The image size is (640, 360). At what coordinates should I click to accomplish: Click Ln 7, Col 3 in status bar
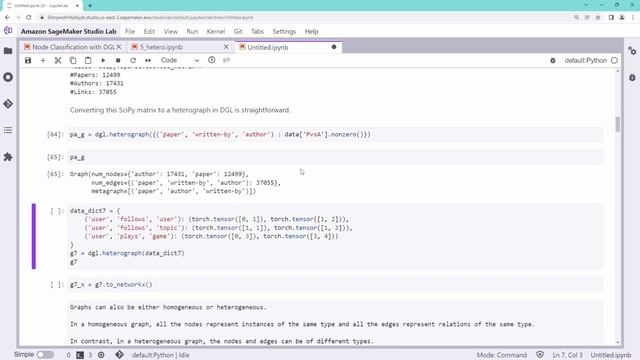(x=567, y=355)
